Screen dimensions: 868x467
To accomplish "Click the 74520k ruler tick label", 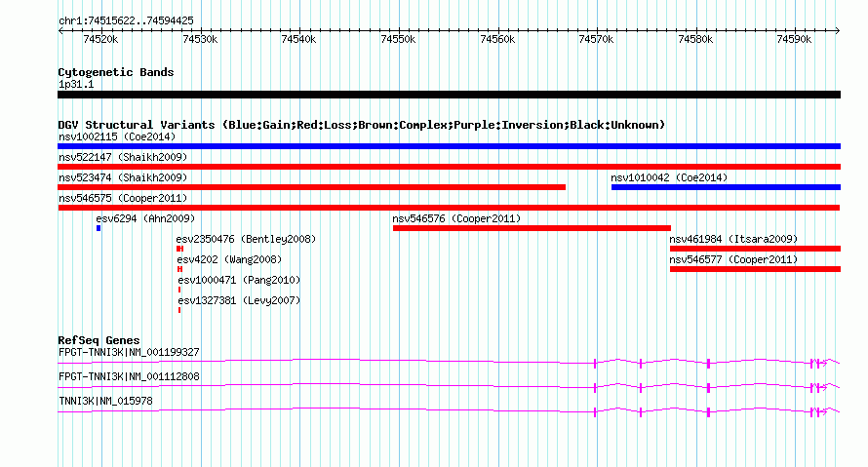I will (x=100, y=39).
